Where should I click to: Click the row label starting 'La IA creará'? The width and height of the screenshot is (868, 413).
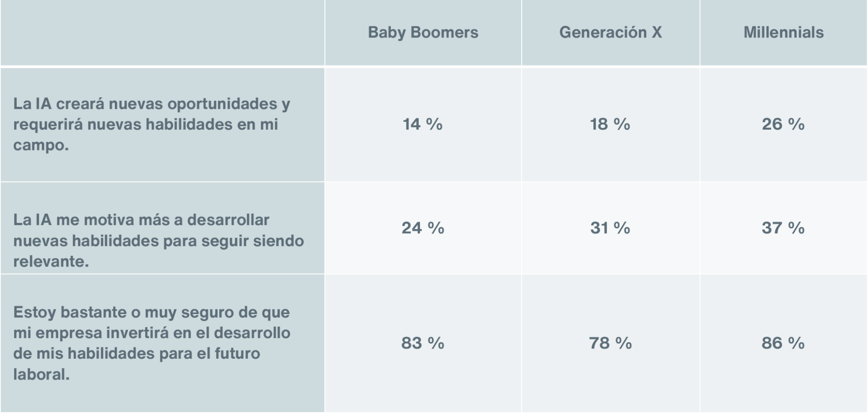tap(151, 124)
